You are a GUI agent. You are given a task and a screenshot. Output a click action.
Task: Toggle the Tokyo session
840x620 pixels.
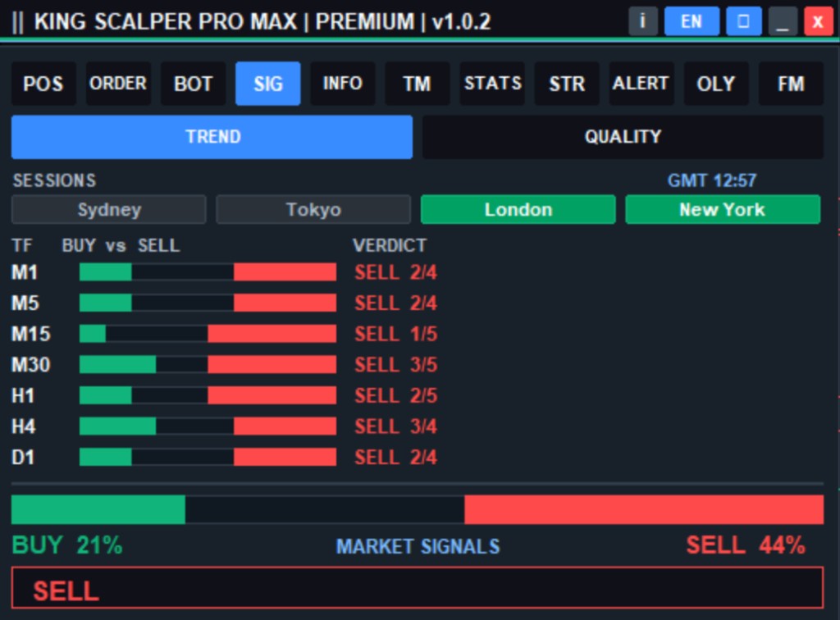pyautogui.click(x=313, y=209)
